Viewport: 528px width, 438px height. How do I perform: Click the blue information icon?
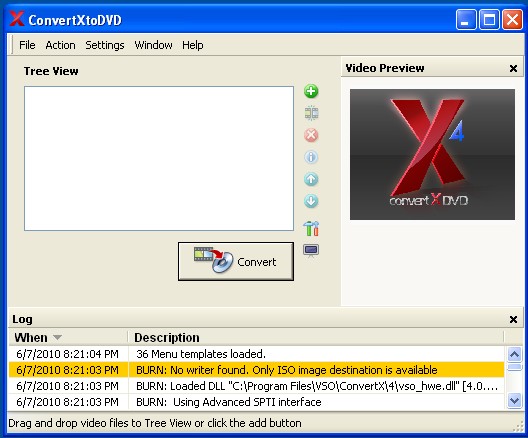click(311, 157)
